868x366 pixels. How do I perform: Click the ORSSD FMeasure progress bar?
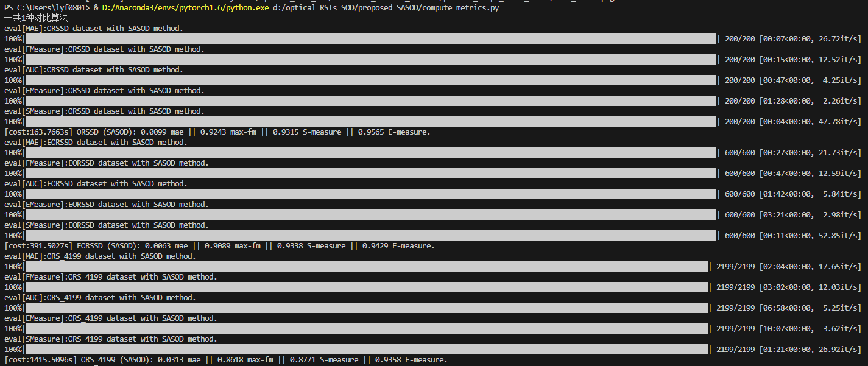(x=365, y=59)
